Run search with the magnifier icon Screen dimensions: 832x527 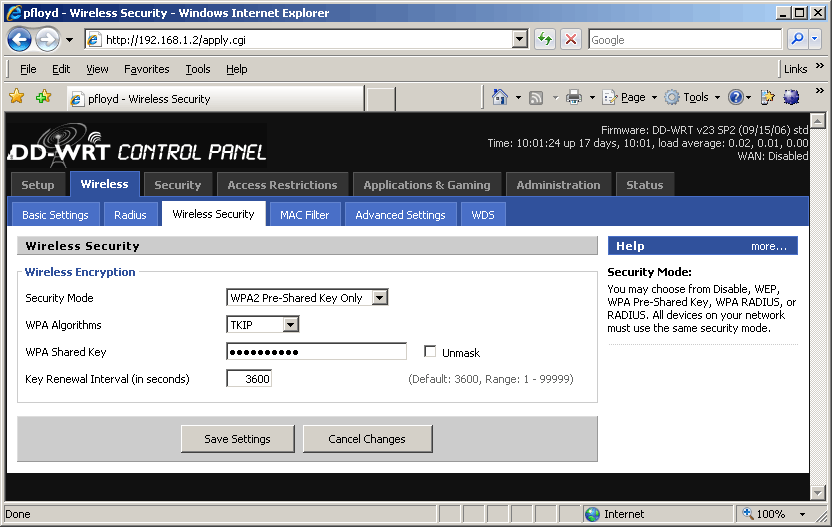coord(797,39)
